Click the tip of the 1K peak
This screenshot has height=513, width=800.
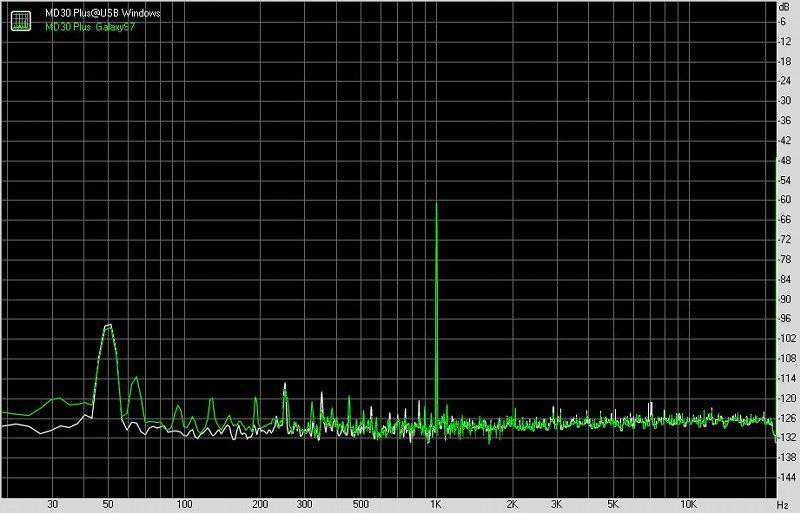coord(436,203)
